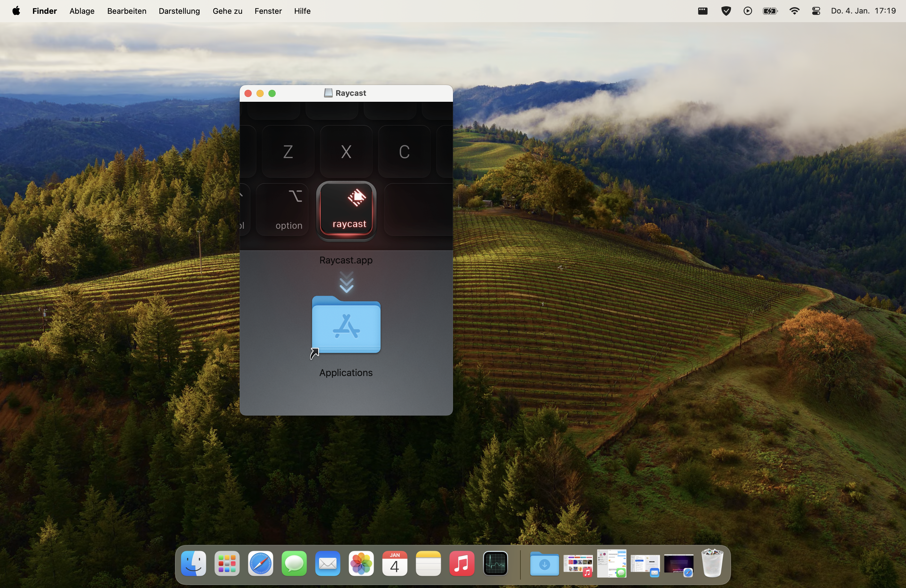
Task: Launch Photos from the Dock
Action: pyautogui.click(x=361, y=563)
